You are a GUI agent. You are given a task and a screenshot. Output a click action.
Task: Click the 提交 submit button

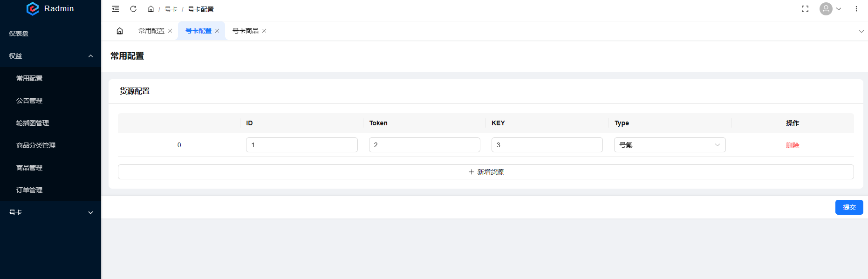tap(849, 207)
